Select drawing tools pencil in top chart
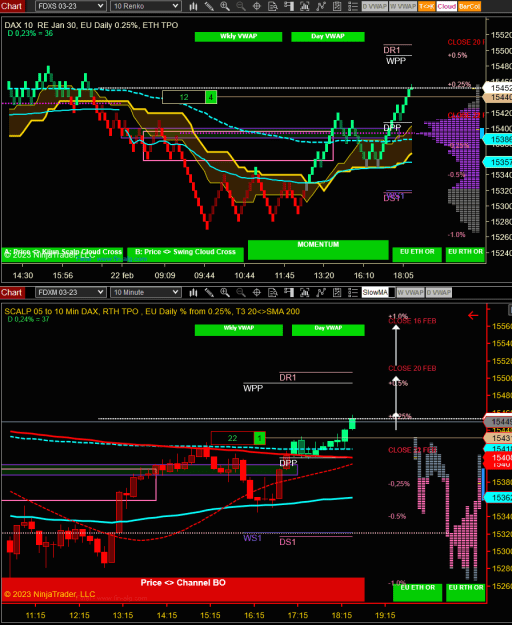This screenshot has height=625, width=512. (209, 6)
